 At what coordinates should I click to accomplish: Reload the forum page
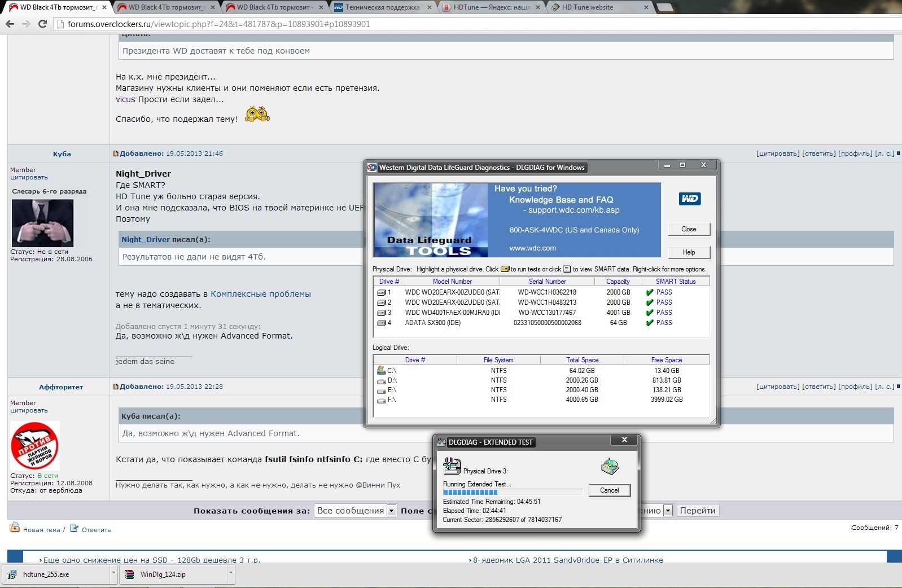(42, 24)
